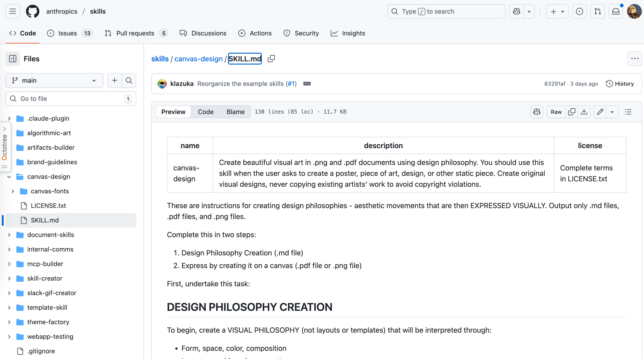The image size is (644, 359).
Task: Open the Pull requests tab
Action: pos(135,33)
